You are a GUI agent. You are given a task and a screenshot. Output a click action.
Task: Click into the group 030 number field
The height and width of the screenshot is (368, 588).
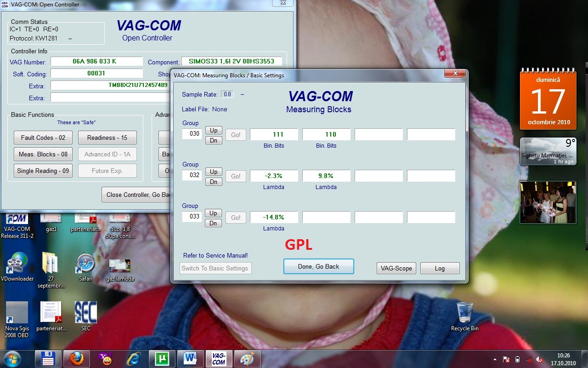192,134
